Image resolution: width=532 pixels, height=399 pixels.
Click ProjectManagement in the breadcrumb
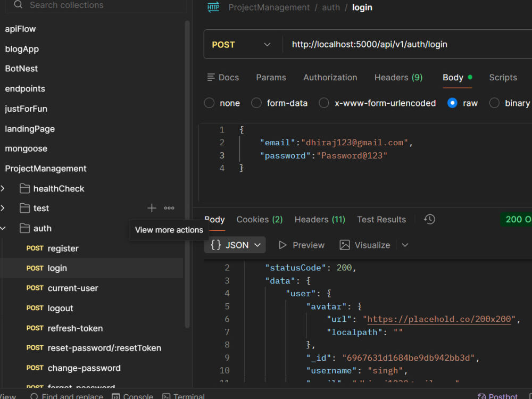tap(269, 7)
